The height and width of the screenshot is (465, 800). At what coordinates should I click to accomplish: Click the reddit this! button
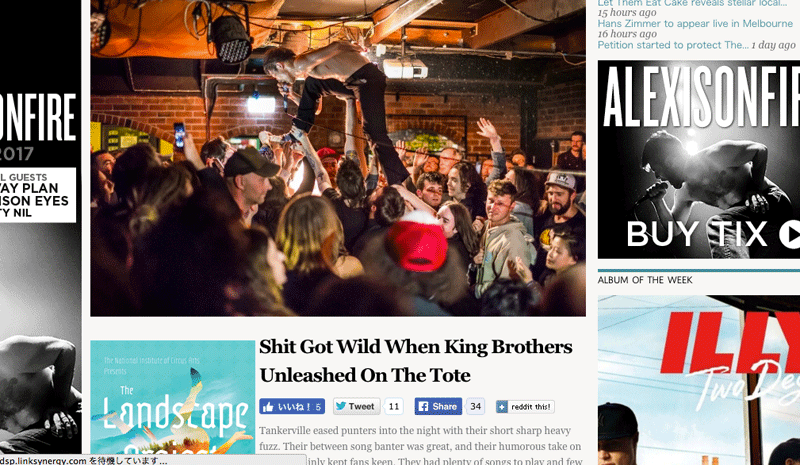click(525, 407)
